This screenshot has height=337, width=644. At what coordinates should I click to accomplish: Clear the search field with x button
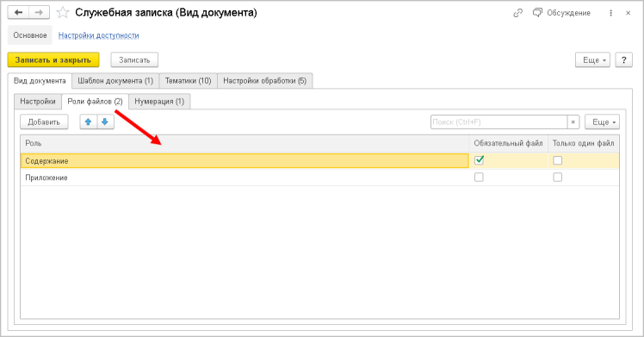tap(573, 122)
